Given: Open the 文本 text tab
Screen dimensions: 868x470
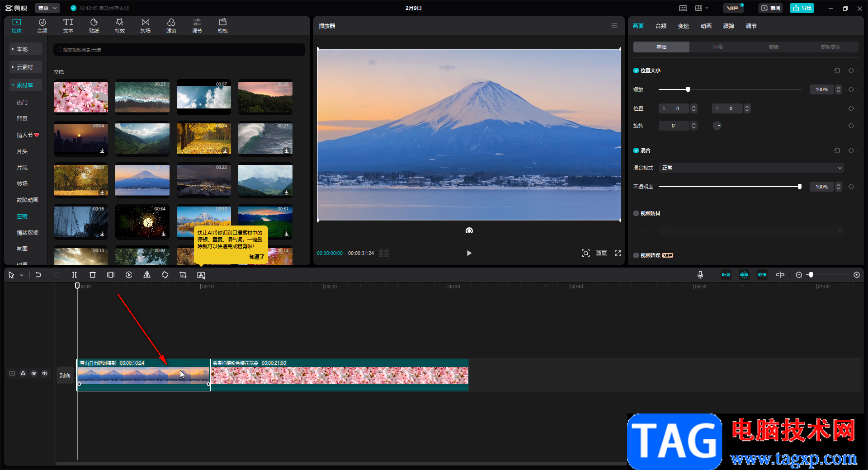Looking at the screenshot, I should [68, 26].
